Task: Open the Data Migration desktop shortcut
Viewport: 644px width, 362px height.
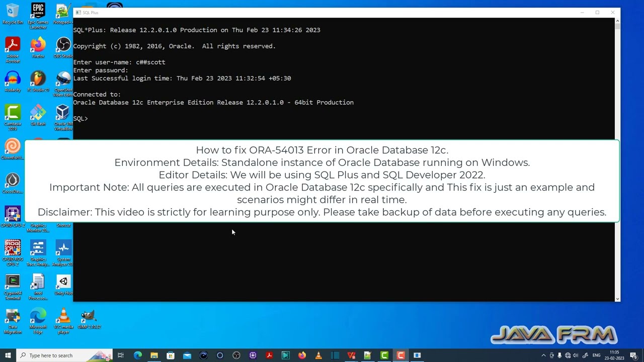Action: coord(13,320)
